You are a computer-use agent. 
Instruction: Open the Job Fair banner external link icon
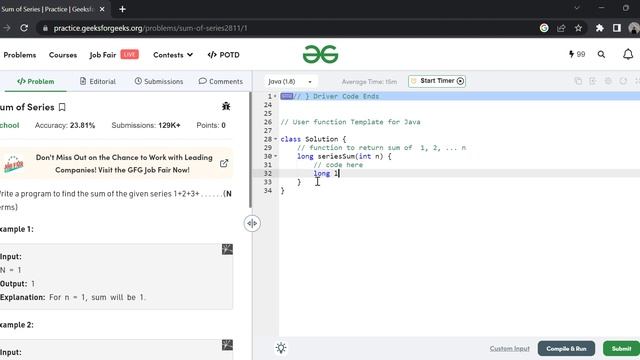[224, 163]
